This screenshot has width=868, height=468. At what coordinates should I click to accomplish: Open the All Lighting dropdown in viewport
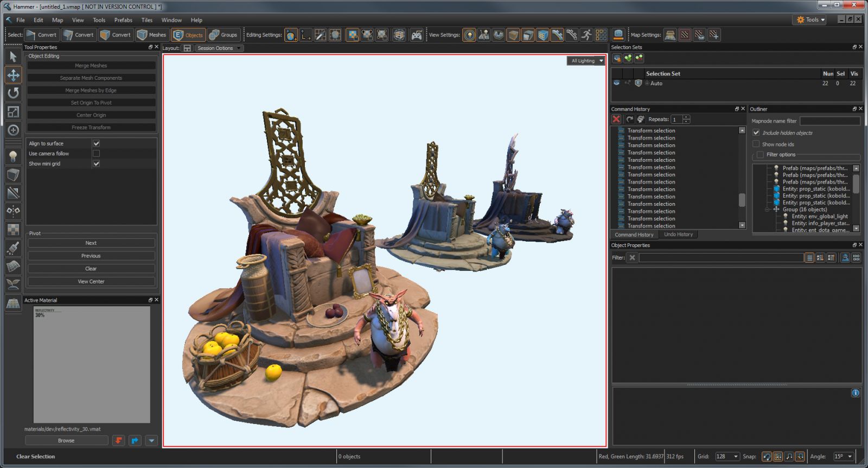pyautogui.click(x=587, y=61)
